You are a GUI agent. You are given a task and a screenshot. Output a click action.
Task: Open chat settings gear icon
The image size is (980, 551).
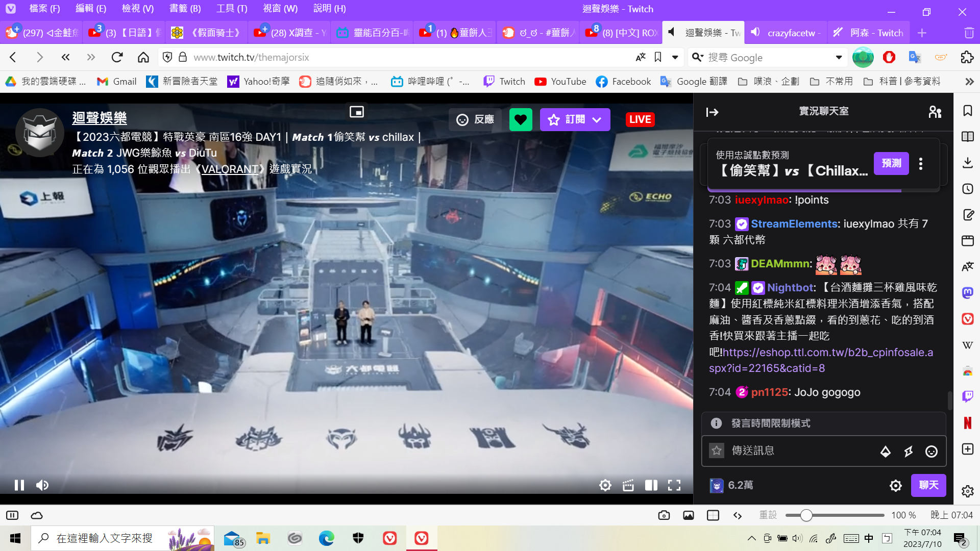click(x=896, y=486)
